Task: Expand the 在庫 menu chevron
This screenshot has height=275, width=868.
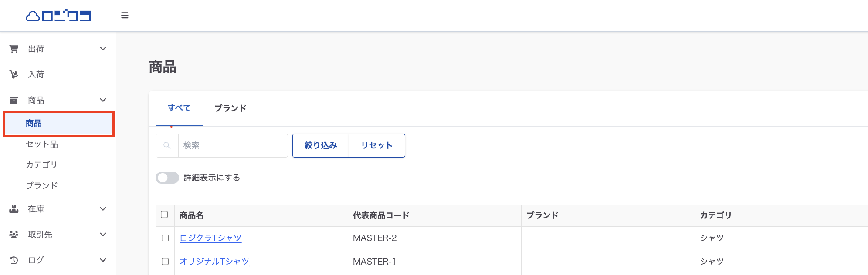Action: click(x=103, y=209)
